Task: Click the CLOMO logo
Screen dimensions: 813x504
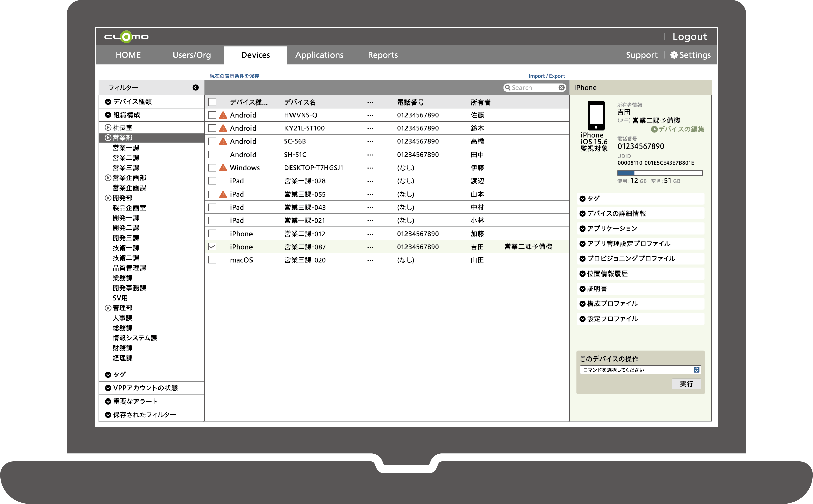Action: (x=126, y=37)
